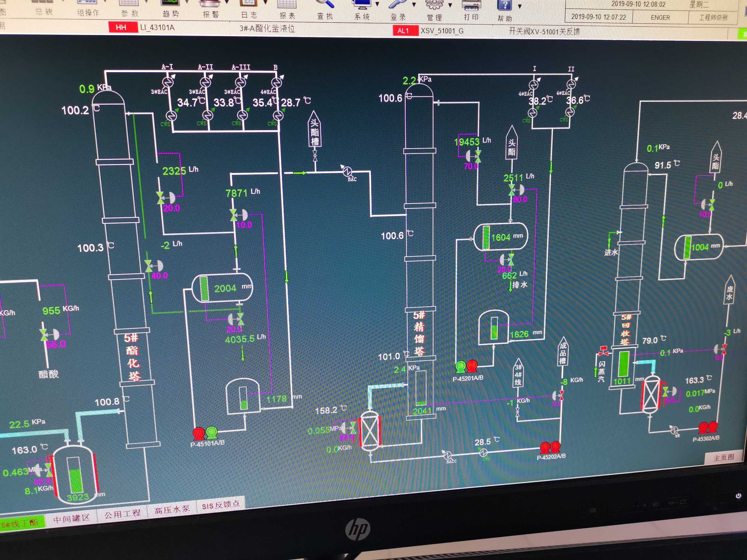Expand the 登录 dropdown arrow
Viewport: 747px width, 560px height.
[x=414, y=5]
